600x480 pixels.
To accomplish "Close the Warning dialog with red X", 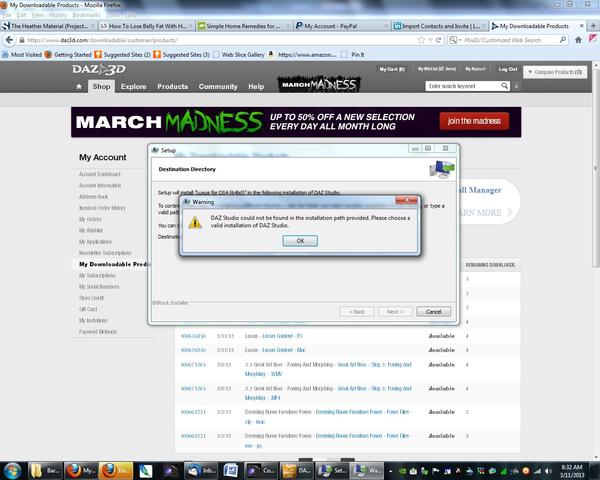I will (406, 201).
